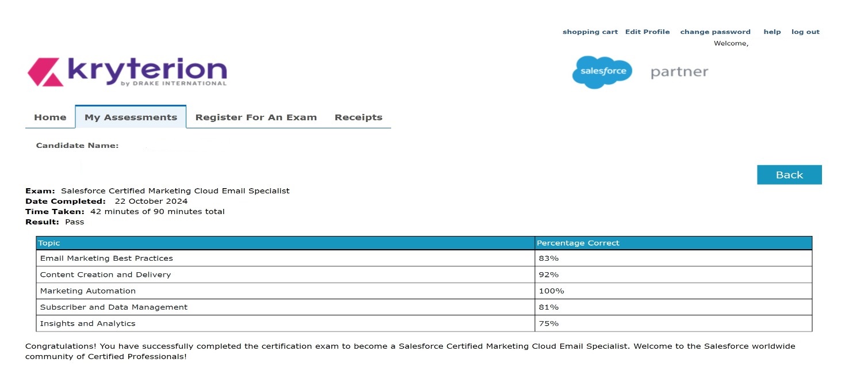Click the exam name text
Screen dimensions: 868x385
[x=175, y=190]
